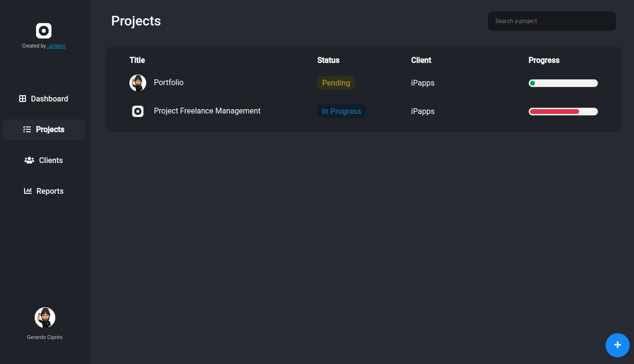Select the Project Freelance Management title
This screenshot has height=364, width=634.
(x=207, y=111)
